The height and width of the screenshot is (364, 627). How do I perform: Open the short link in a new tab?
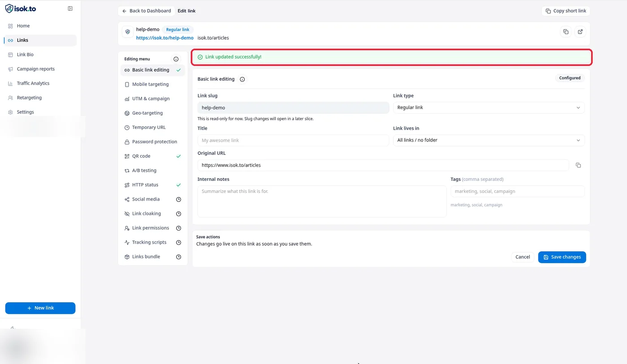click(580, 32)
